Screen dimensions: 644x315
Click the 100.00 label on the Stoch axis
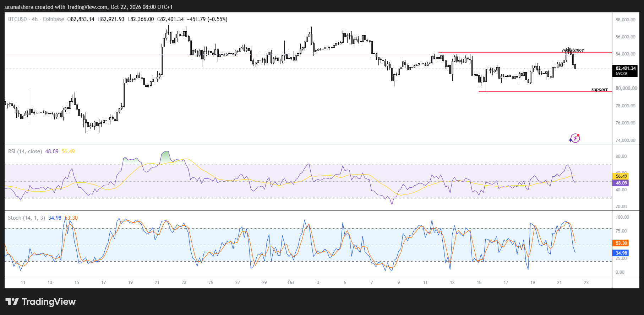pos(622,217)
